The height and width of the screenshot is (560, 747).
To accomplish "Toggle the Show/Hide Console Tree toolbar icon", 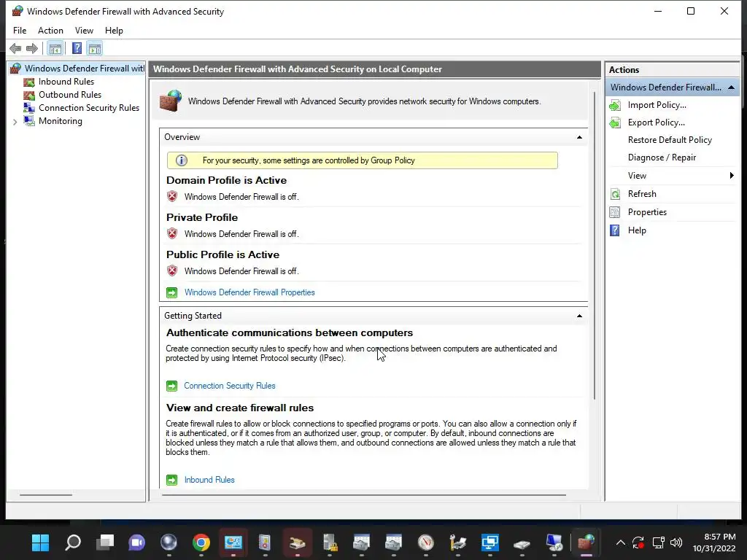I will (55, 48).
